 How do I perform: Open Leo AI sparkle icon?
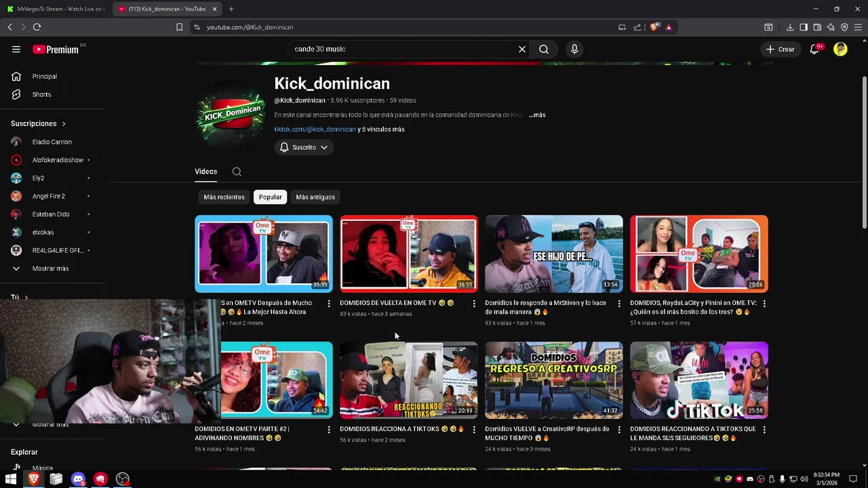(831, 27)
